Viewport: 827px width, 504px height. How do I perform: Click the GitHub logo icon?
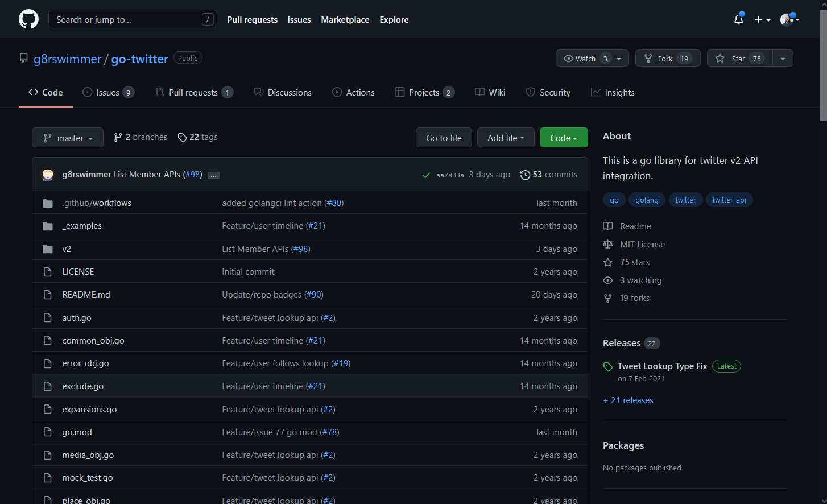[x=28, y=19]
